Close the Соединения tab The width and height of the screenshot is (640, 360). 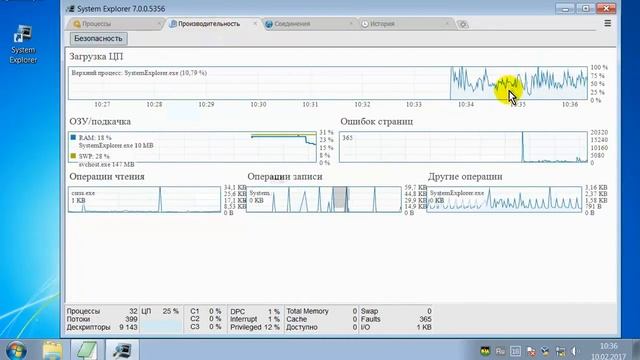pyautogui.click(x=351, y=24)
